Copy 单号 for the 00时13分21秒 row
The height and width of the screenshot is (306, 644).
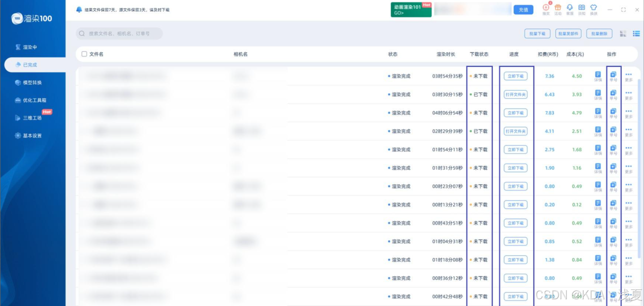[613, 205]
